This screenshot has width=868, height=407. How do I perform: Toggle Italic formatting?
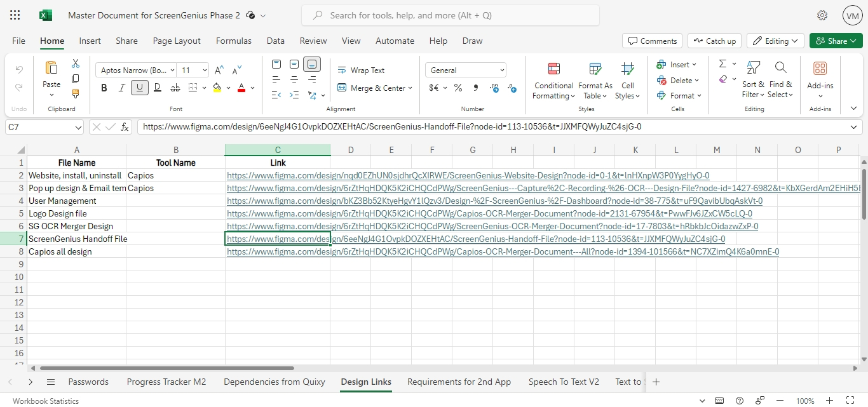121,88
